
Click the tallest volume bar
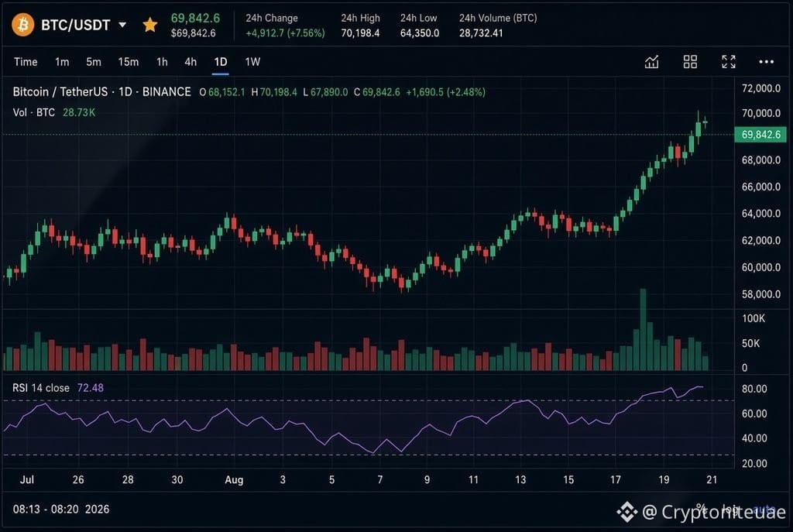pyautogui.click(x=643, y=330)
